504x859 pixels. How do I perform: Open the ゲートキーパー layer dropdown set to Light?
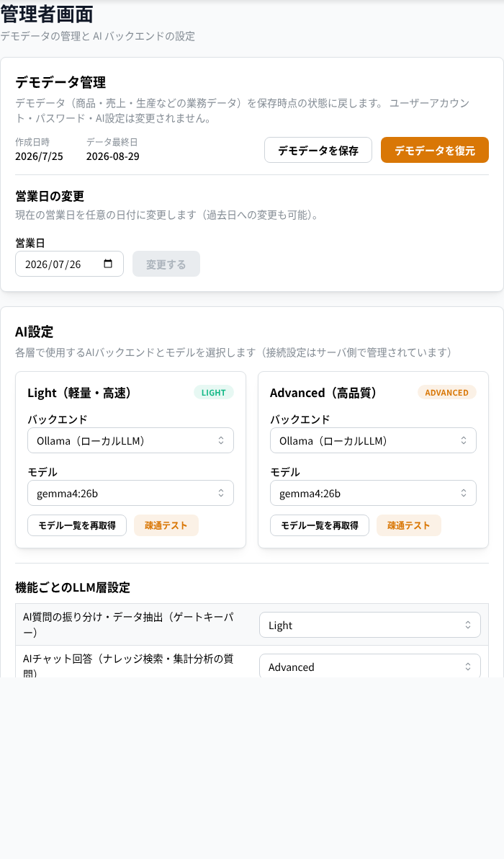click(x=370, y=625)
